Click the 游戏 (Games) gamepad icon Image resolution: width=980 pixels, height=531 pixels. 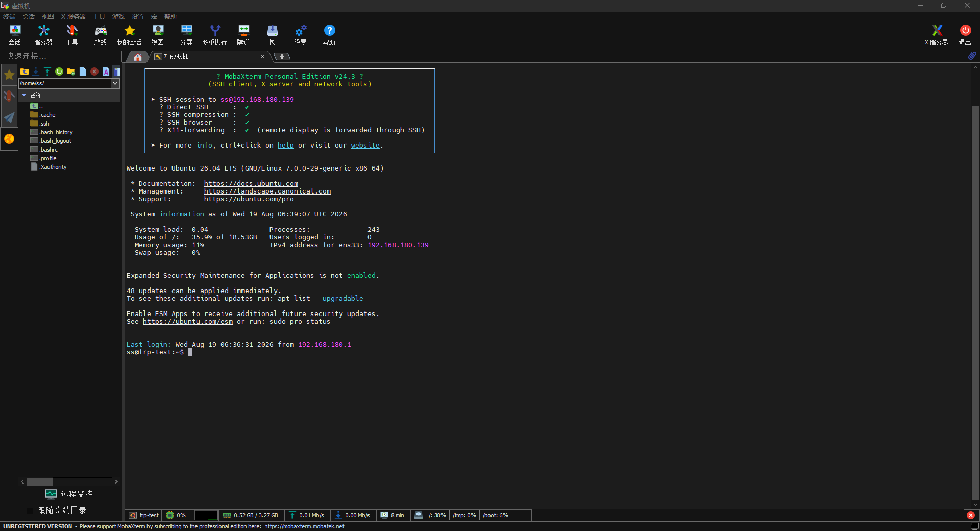click(101, 35)
